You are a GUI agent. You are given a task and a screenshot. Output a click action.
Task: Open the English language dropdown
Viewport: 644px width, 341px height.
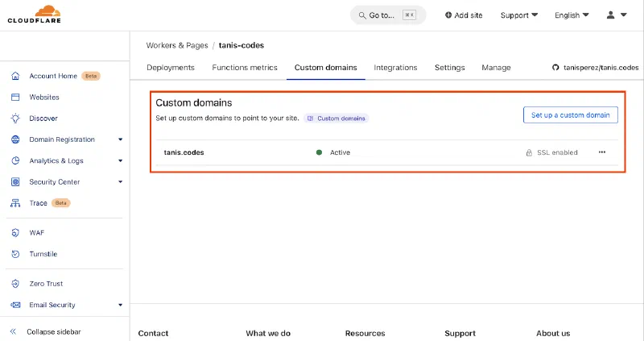(x=572, y=15)
